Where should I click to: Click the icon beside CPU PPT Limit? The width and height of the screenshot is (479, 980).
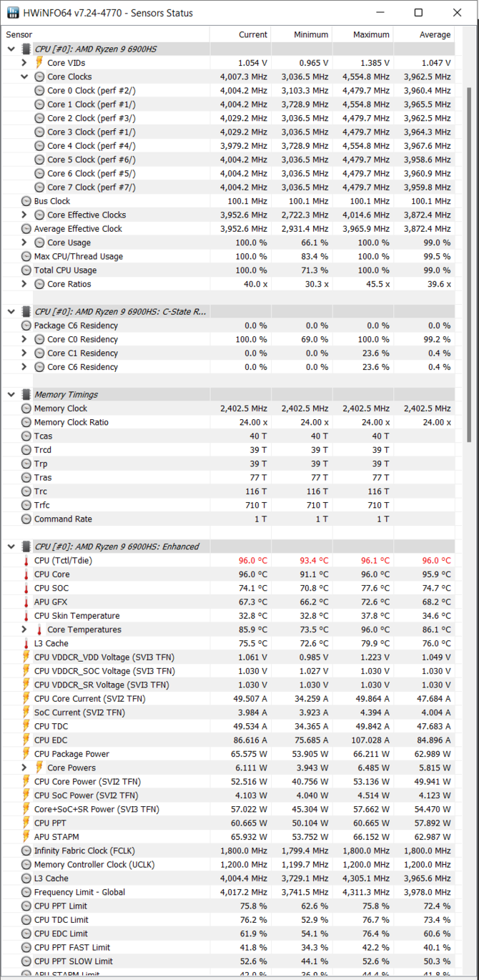[26, 906]
